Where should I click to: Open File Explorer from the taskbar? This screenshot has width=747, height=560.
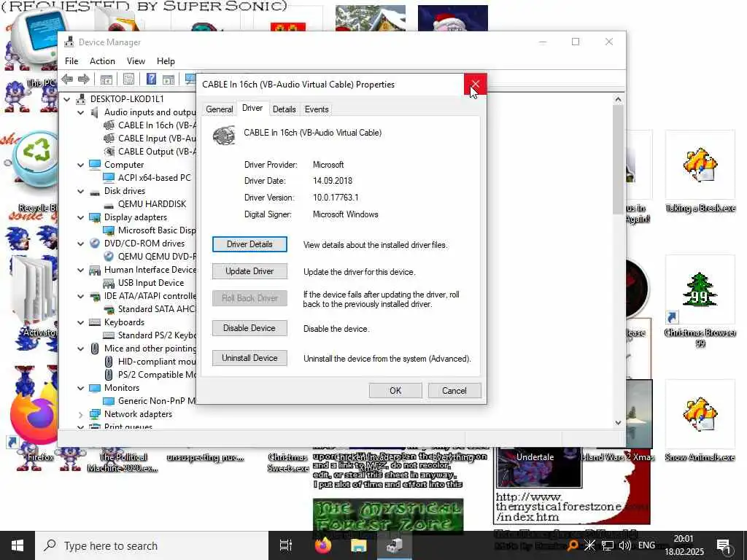click(359, 545)
